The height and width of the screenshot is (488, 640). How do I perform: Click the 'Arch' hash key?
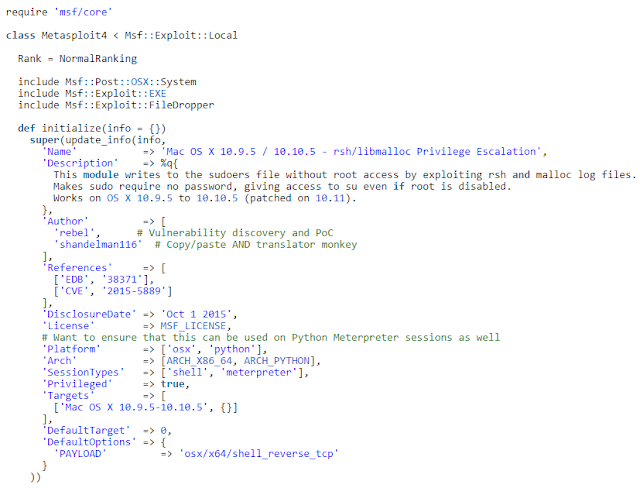[x=59, y=361]
